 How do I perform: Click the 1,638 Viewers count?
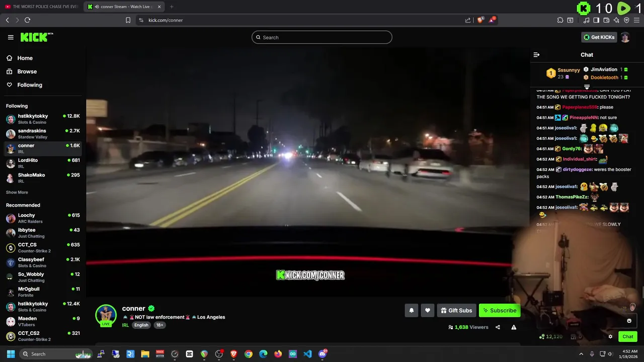468,327
